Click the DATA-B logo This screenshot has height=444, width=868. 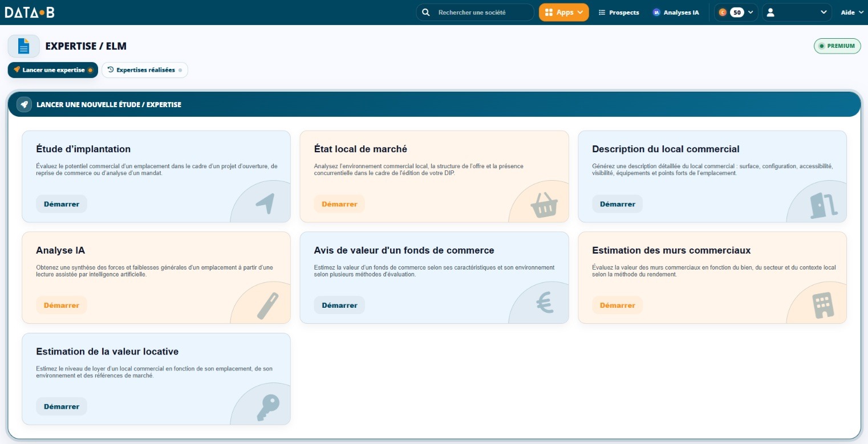coord(30,12)
